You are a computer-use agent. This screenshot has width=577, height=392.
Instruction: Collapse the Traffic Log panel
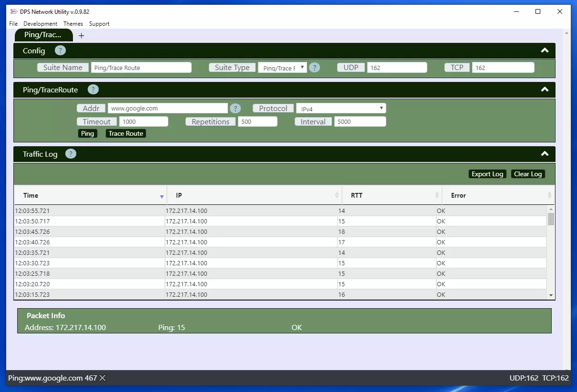coord(545,154)
